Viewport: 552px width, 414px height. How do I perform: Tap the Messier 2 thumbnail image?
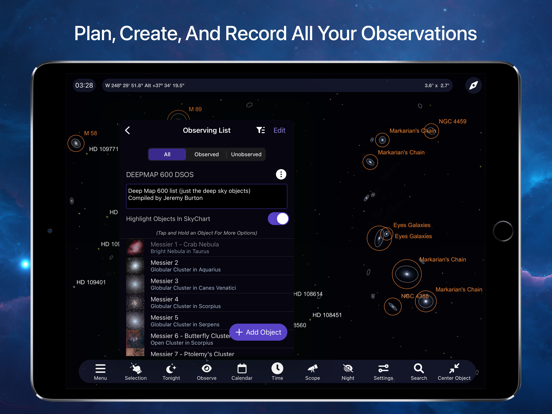click(135, 266)
